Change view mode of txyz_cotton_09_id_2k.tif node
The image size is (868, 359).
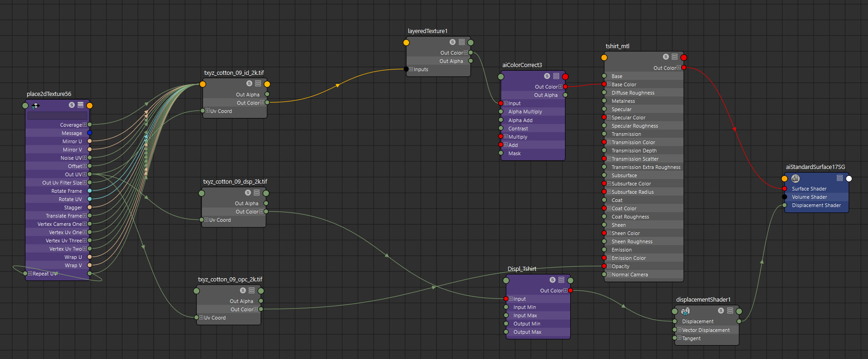click(x=258, y=84)
